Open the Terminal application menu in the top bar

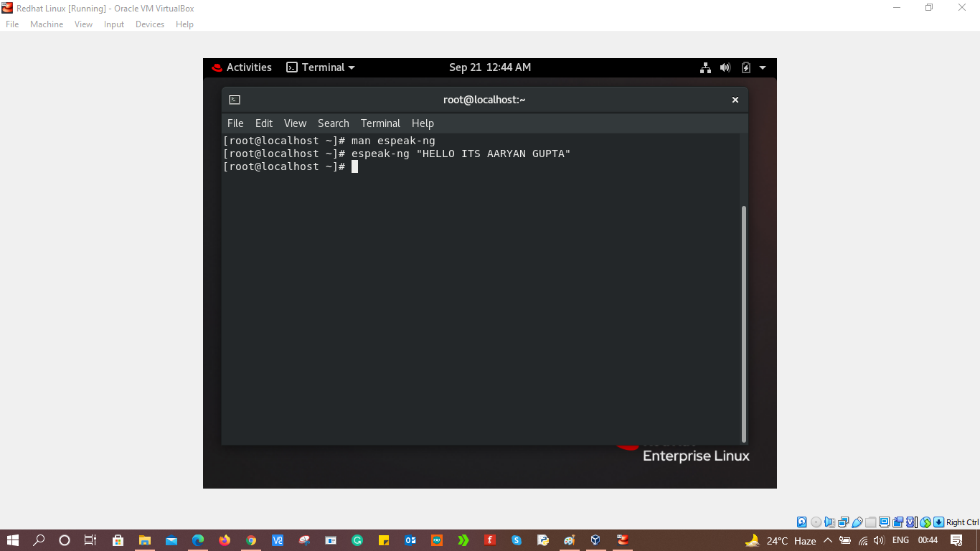pyautogui.click(x=319, y=67)
